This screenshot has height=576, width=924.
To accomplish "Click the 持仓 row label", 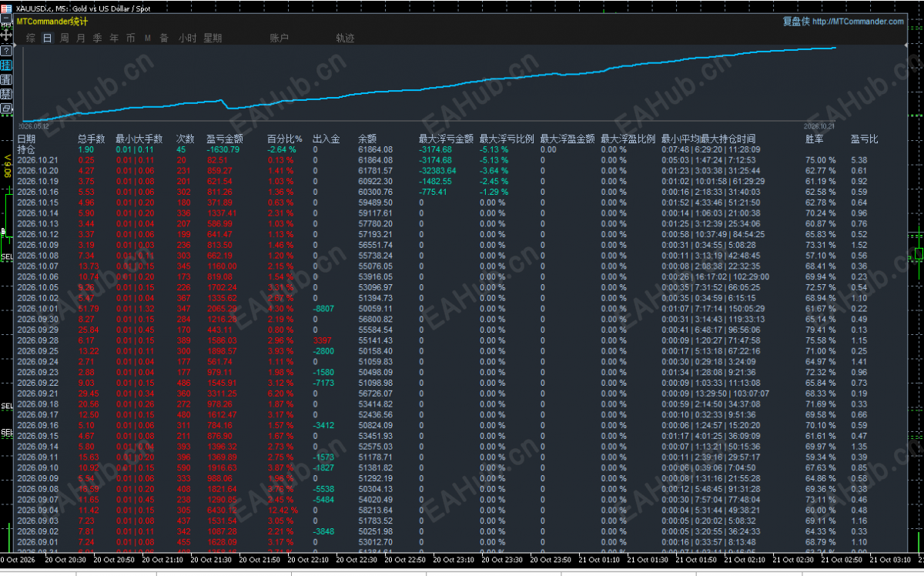I will [x=26, y=149].
